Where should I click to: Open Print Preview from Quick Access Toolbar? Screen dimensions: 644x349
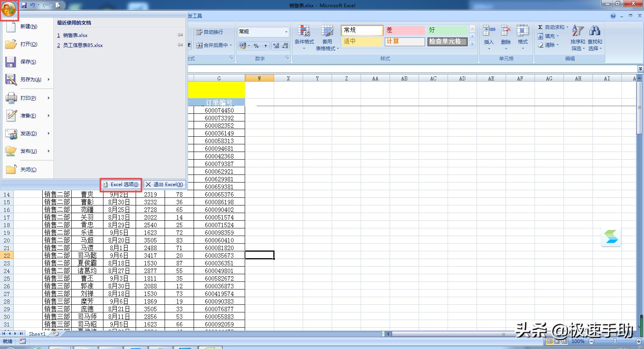[x=58, y=5]
